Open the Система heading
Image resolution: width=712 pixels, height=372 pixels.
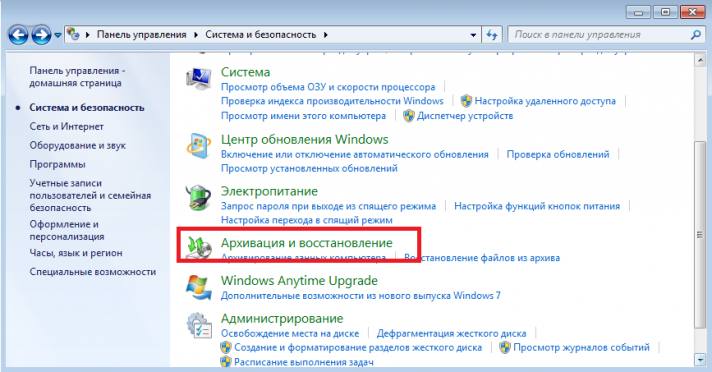[x=245, y=72]
